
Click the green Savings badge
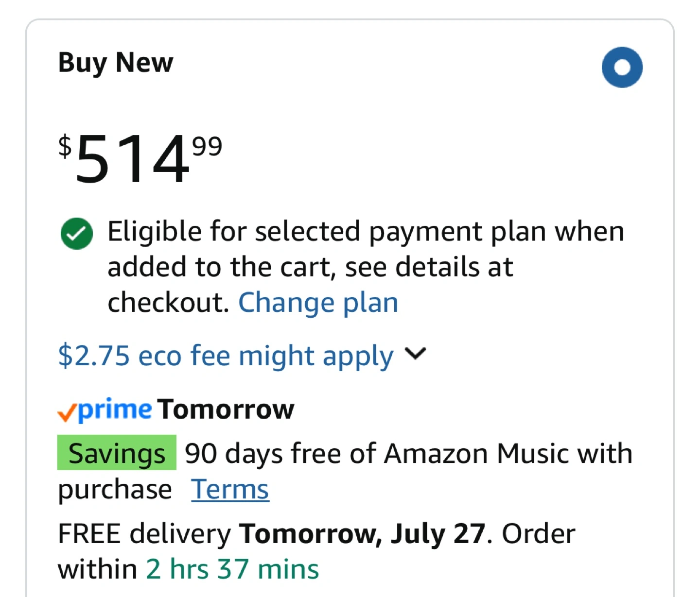pos(117,453)
